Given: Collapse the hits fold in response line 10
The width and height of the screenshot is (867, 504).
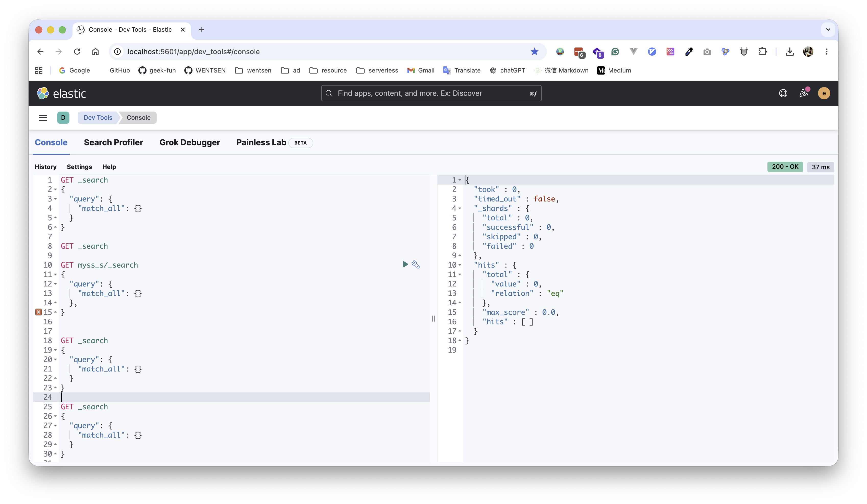Looking at the screenshot, I should pos(460,265).
